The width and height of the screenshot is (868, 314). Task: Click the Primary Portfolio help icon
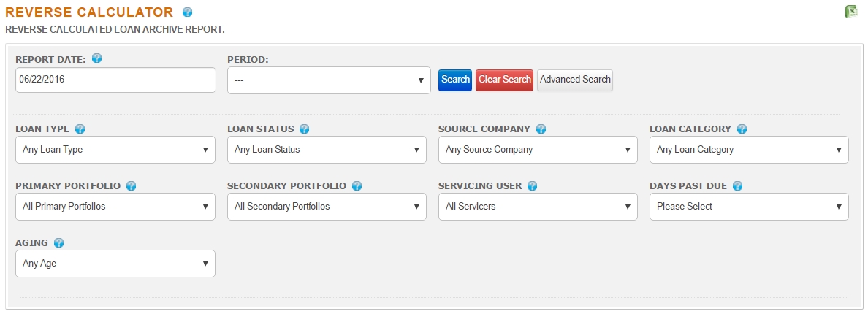132,185
